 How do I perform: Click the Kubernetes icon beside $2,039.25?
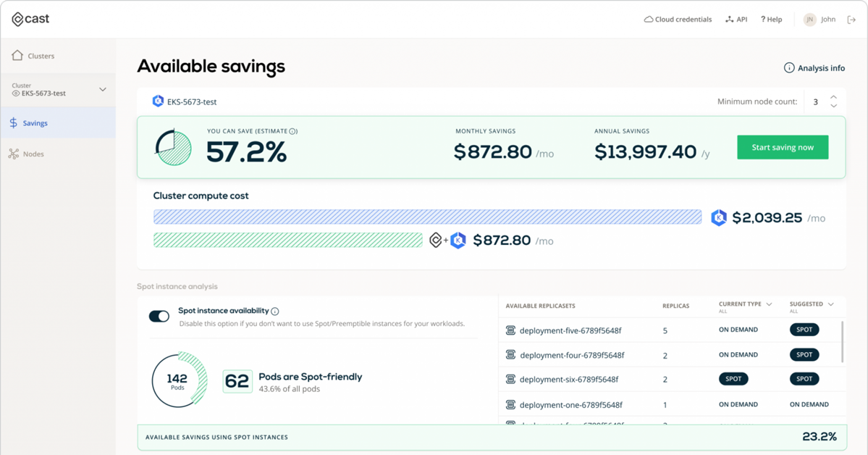tap(719, 217)
